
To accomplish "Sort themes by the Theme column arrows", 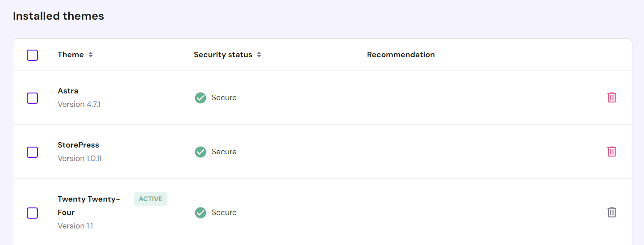I will (91, 55).
